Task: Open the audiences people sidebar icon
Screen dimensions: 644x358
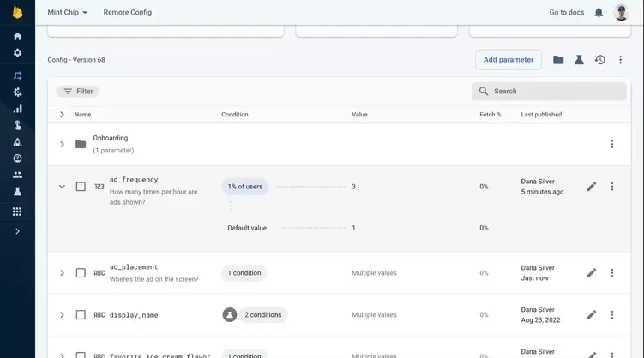Action: 17,175
